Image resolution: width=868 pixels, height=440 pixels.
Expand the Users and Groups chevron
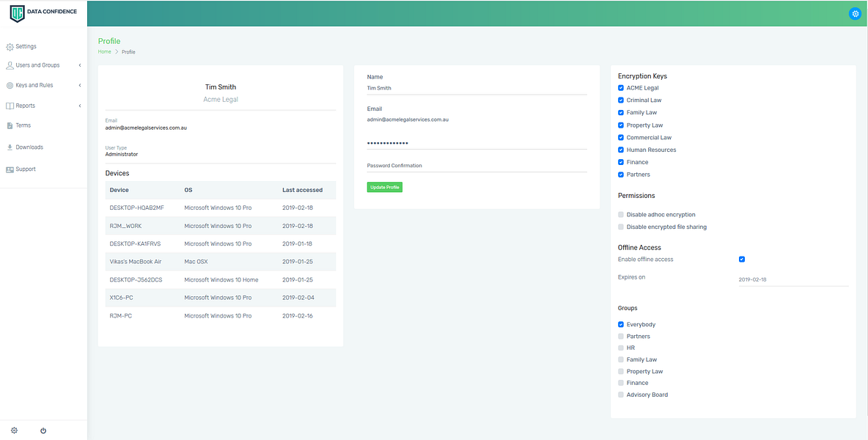(x=80, y=65)
